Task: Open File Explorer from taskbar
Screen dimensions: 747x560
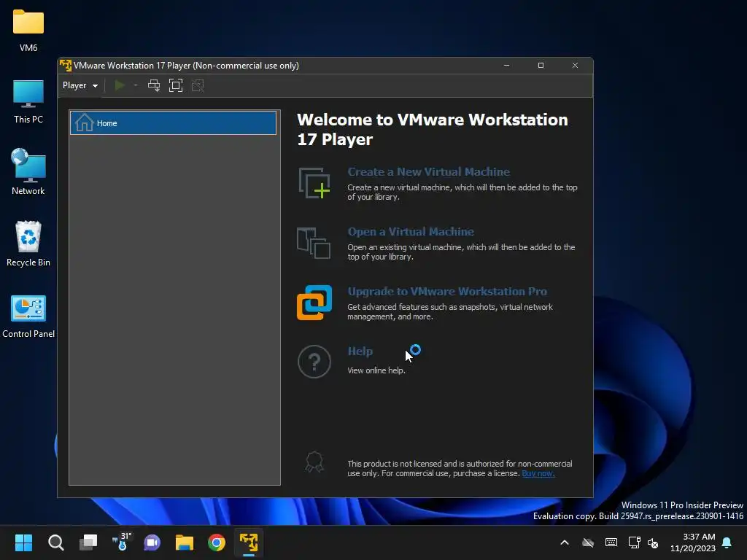Action: tap(185, 542)
